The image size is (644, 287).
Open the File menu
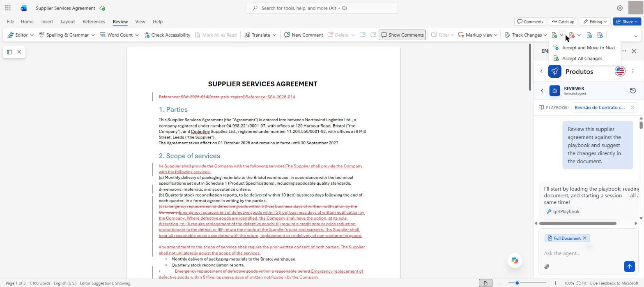pyautogui.click(x=10, y=21)
